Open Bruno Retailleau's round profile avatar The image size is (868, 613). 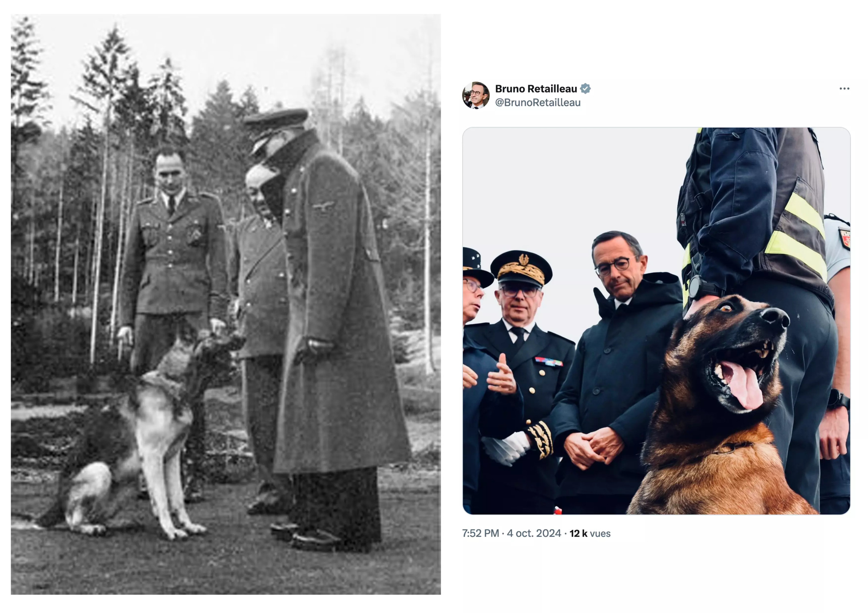(476, 95)
